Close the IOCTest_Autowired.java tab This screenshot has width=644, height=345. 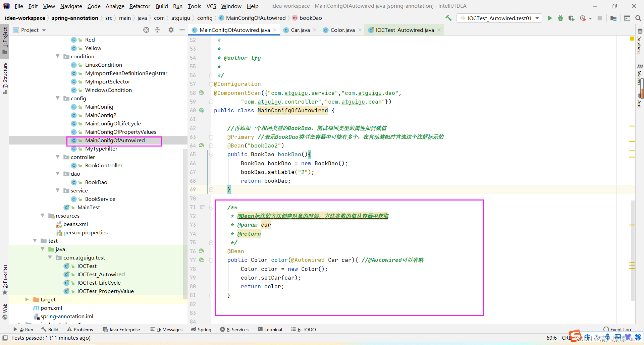[x=439, y=30]
